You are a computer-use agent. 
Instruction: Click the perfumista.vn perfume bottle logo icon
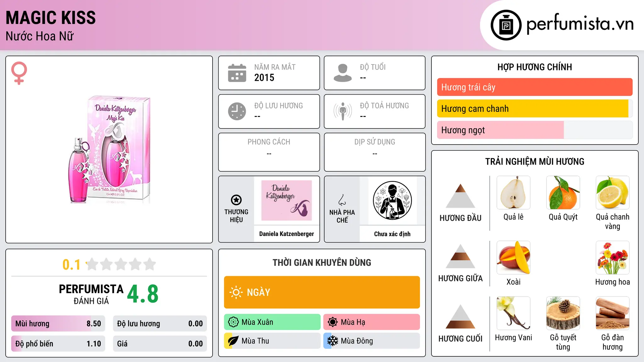pyautogui.click(x=506, y=25)
